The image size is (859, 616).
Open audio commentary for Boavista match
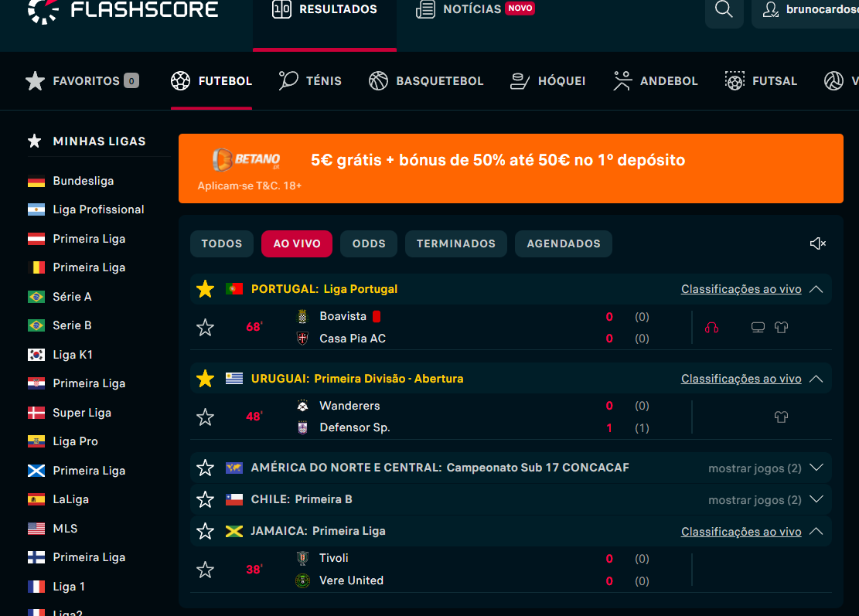[x=711, y=328]
